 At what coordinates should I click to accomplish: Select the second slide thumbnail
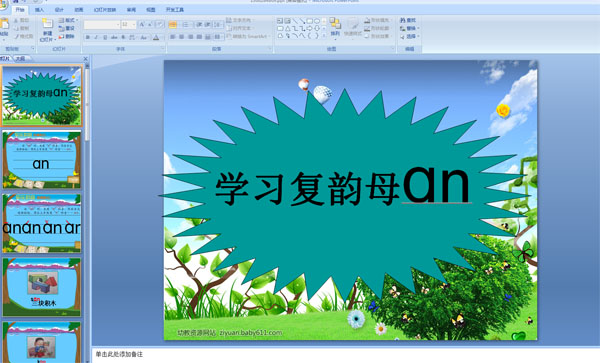pos(42,160)
